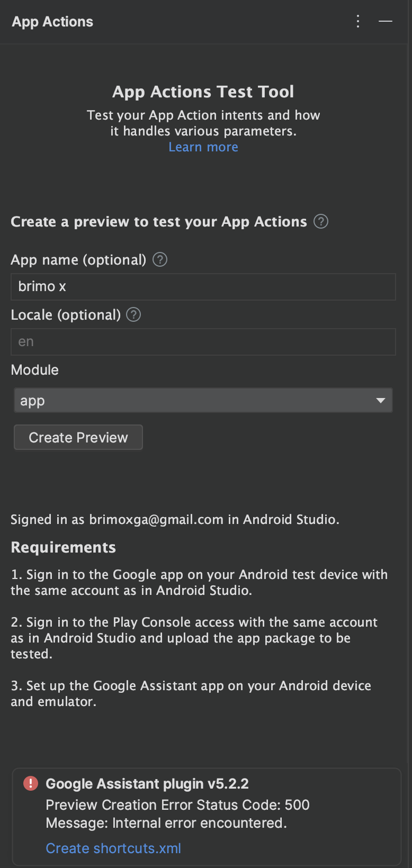
Task: Click the App Actions Test Tool heading
Action: pos(203,92)
